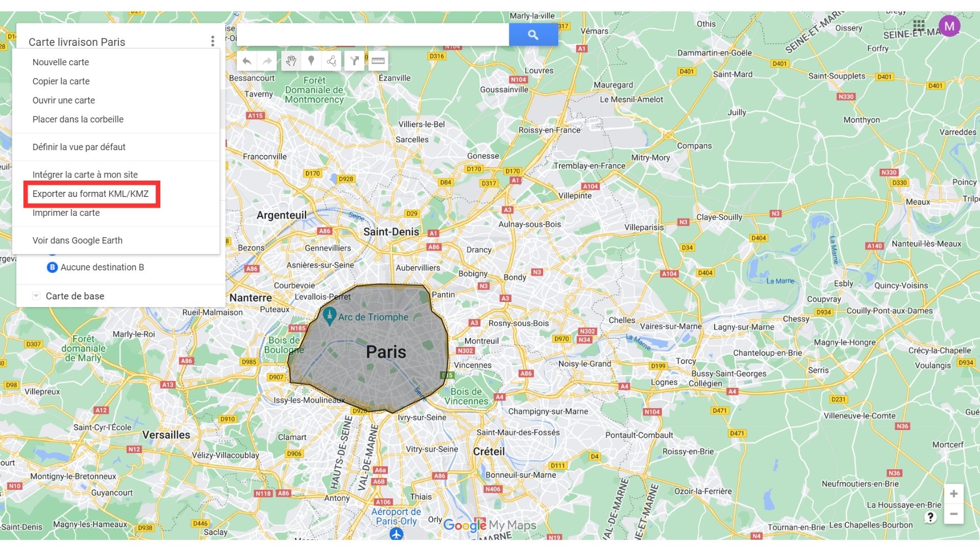Click the destination B circle icon
980x551 pixels.
tap(52, 267)
